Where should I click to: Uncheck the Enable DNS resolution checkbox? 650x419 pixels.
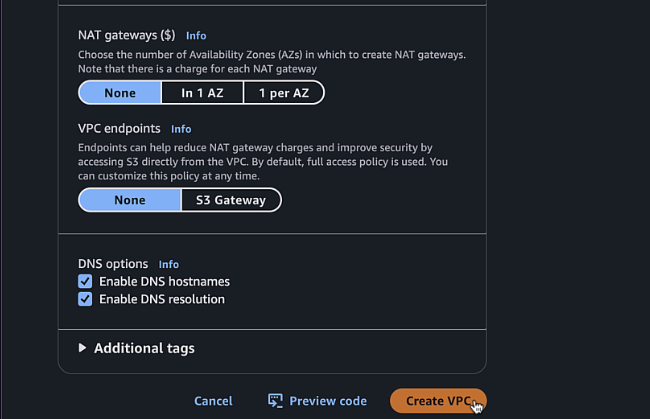[85, 299]
